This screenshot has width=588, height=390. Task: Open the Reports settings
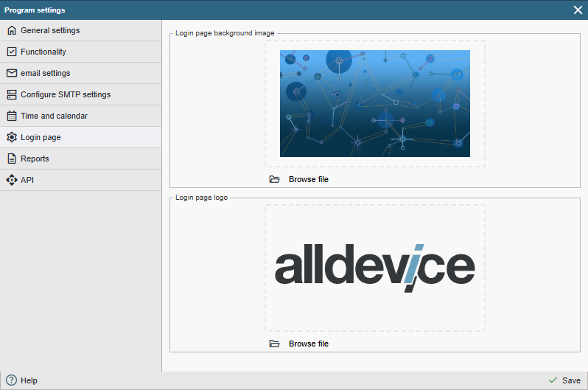coord(80,159)
